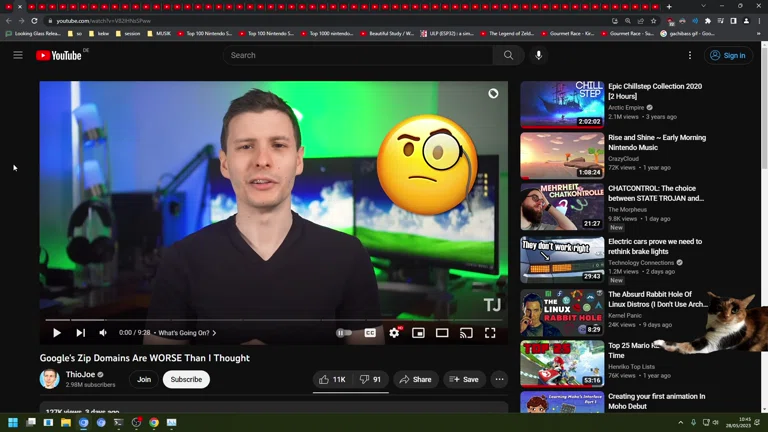Open more actions menu below the video

click(x=499, y=380)
